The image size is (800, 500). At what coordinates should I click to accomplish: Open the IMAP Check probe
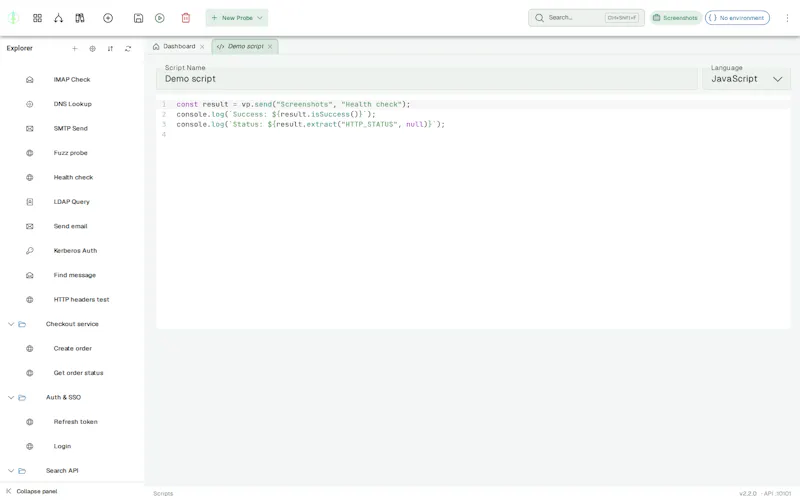click(x=71, y=80)
